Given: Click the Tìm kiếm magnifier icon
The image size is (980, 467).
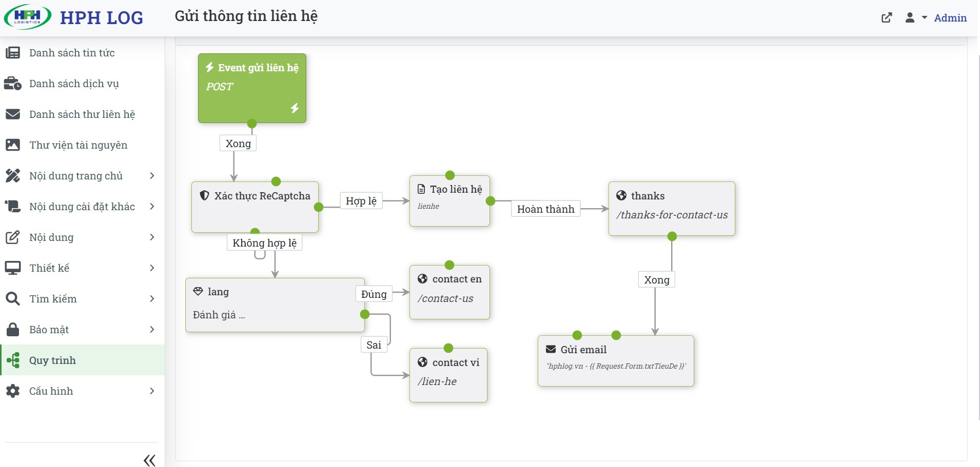Looking at the screenshot, I should [x=13, y=299].
